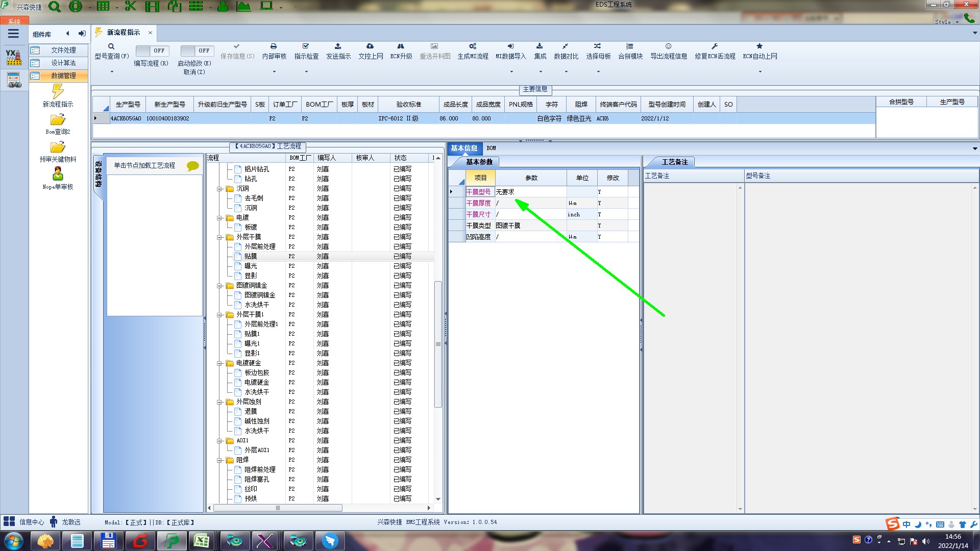Open 数据管理 in the component library
Screen dimensions: 980x551
(63, 76)
